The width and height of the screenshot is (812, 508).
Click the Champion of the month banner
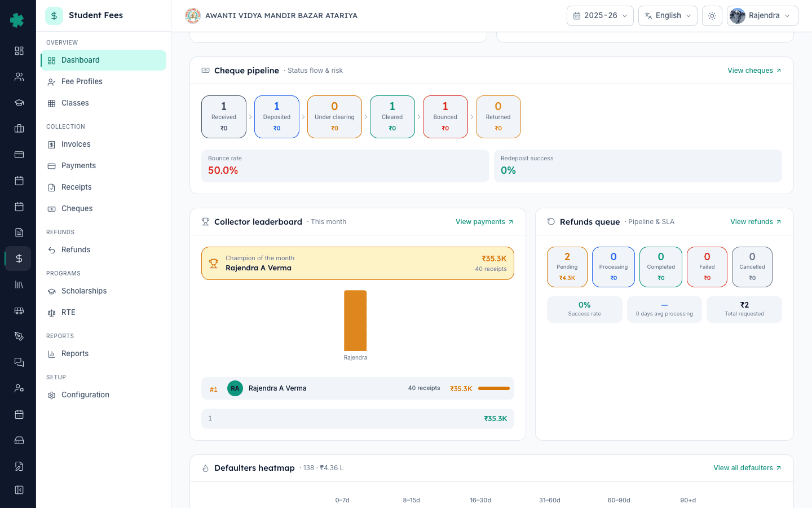point(358,264)
